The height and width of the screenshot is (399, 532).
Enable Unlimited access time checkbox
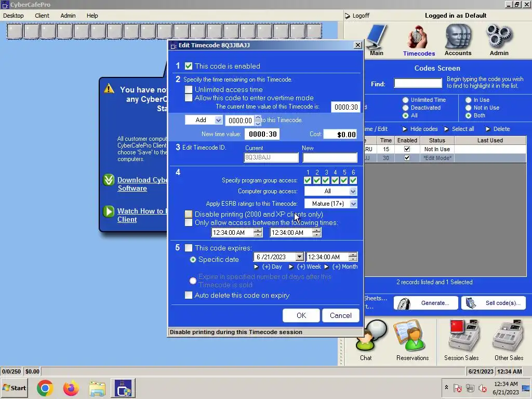pos(189,89)
